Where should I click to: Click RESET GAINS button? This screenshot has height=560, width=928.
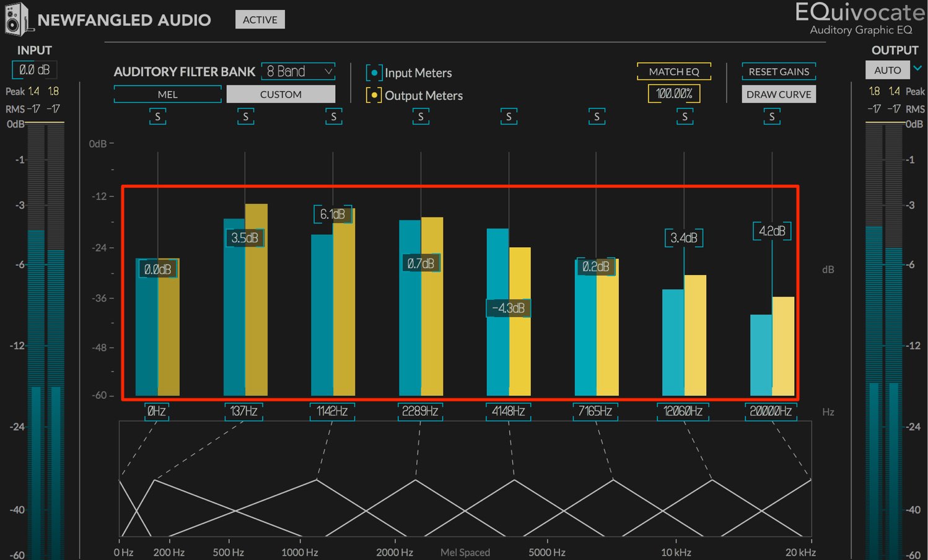point(779,71)
